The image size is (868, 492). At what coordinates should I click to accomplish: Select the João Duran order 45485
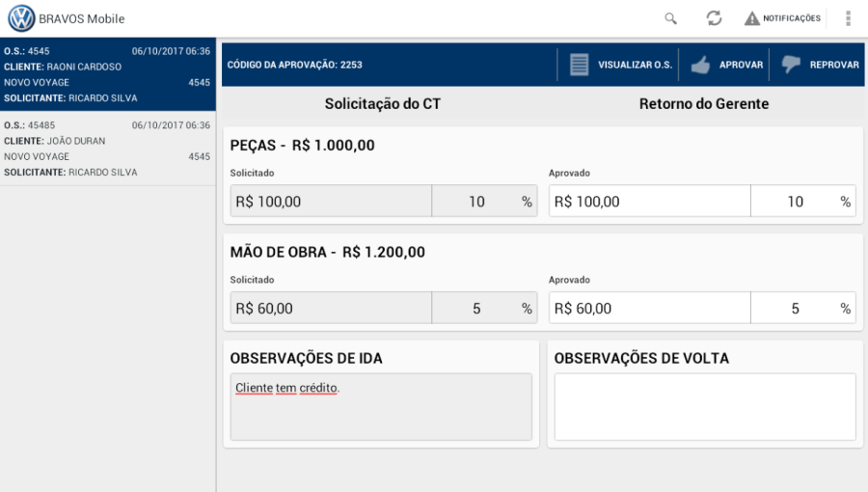coord(107,149)
